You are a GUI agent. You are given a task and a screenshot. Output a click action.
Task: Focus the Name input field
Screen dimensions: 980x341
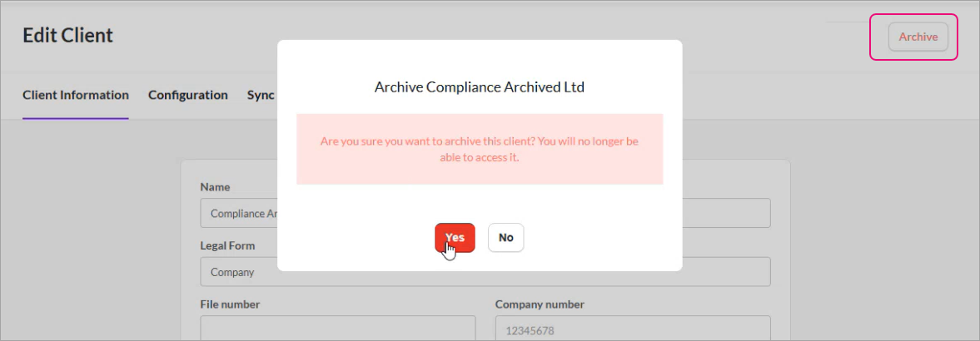pos(237,214)
